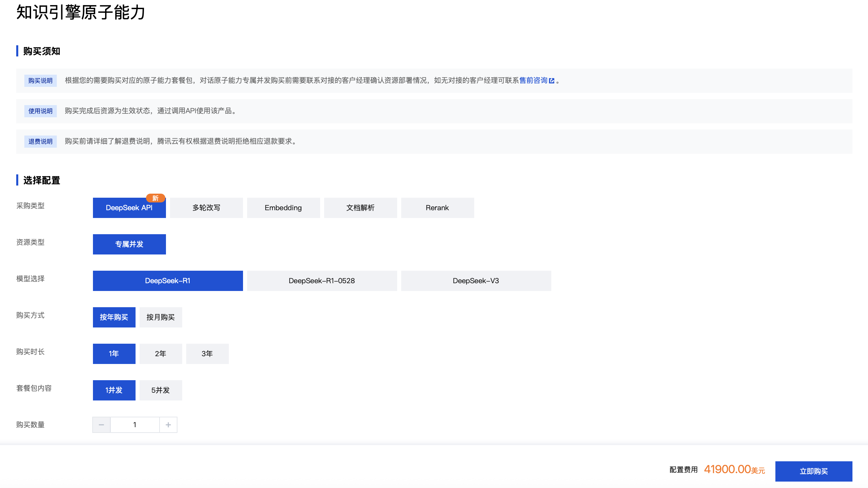Click the minus icon to decrease quantity
The image size is (868, 488).
click(101, 425)
